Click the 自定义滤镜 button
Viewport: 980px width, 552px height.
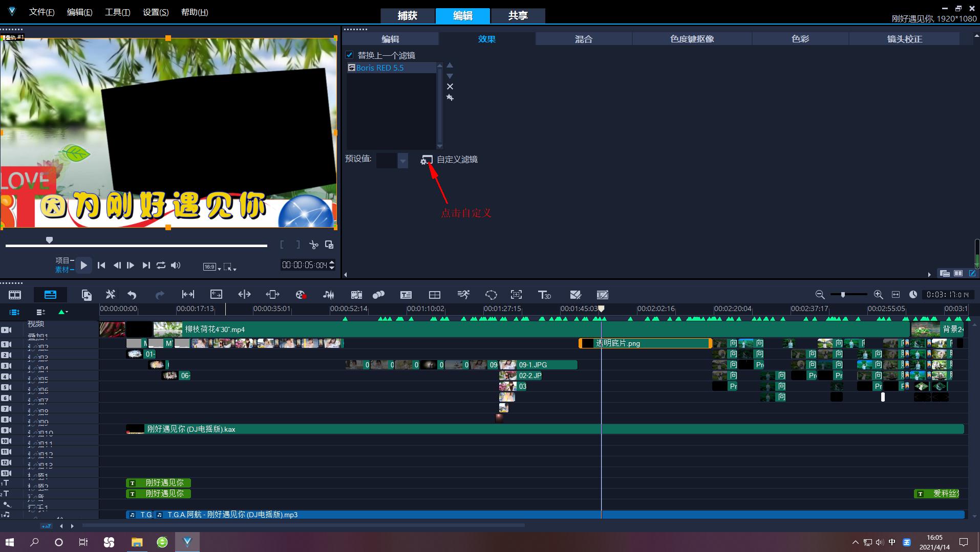[449, 160]
